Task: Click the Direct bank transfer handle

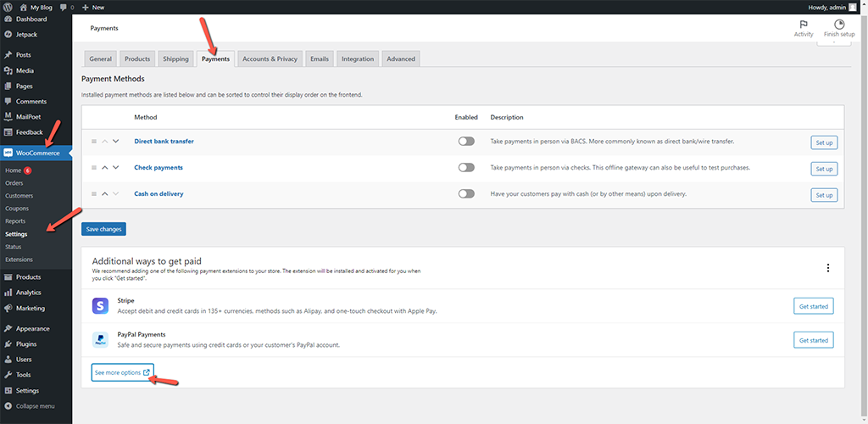Action: [94, 141]
